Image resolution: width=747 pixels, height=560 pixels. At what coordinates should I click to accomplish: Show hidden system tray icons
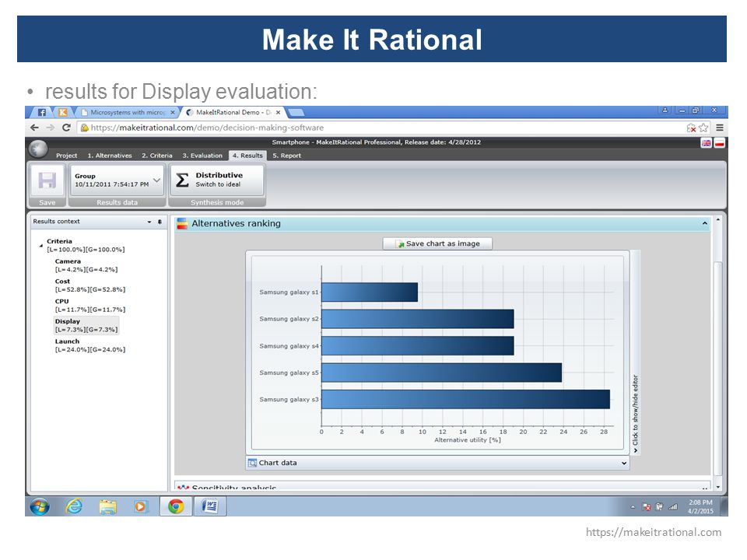click(x=633, y=507)
